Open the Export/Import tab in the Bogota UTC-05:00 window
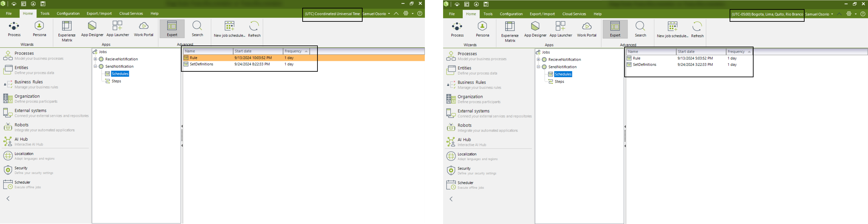This screenshot has width=868, height=224. click(542, 14)
